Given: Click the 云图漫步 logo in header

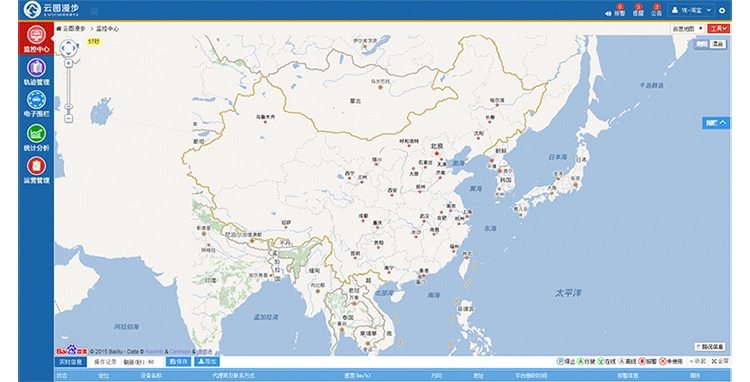Looking at the screenshot, I should [x=51, y=10].
